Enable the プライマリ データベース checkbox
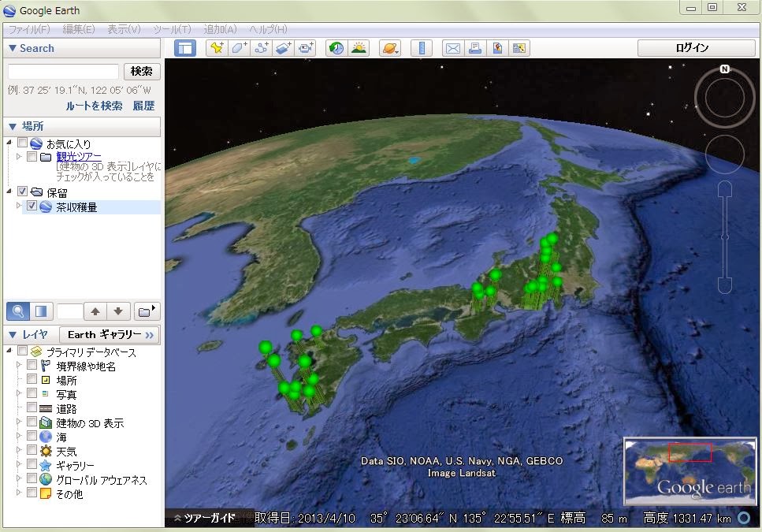The width and height of the screenshot is (762, 532). click(x=22, y=350)
